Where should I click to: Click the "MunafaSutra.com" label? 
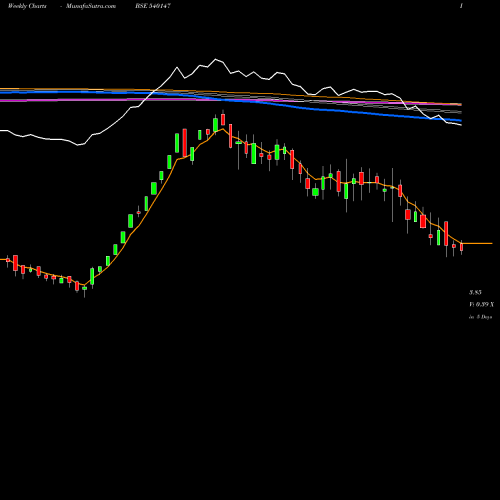pyautogui.click(x=91, y=6)
